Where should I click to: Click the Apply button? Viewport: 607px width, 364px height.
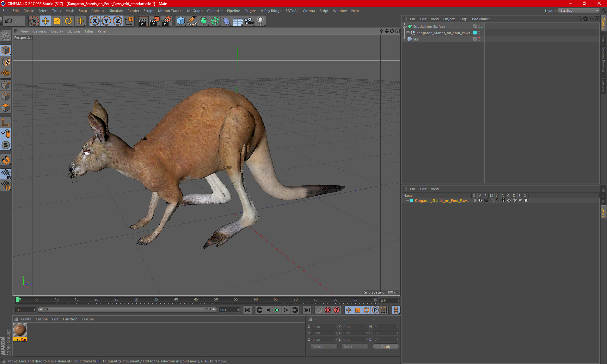[x=386, y=346]
